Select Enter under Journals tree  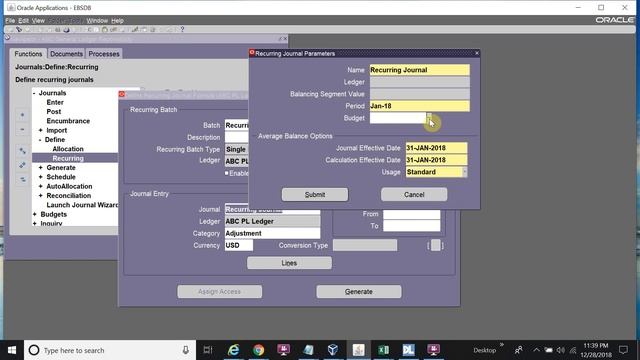coord(55,102)
